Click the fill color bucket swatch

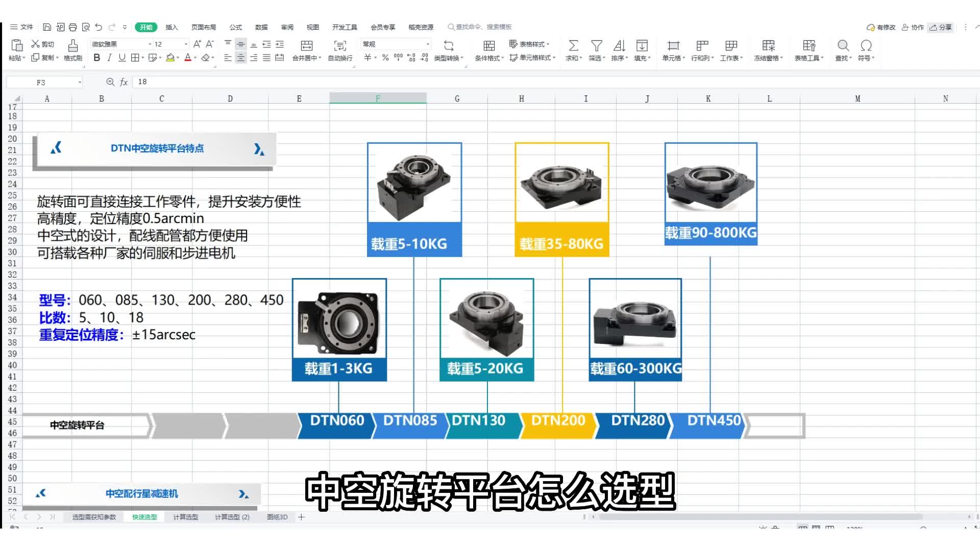(x=170, y=58)
